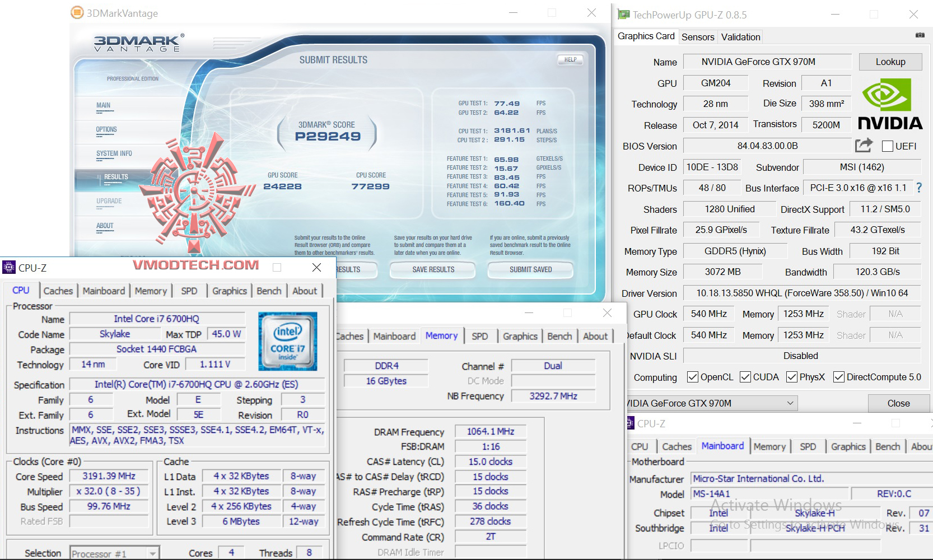Open the Bench tab in front CPU-Z

click(269, 291)
